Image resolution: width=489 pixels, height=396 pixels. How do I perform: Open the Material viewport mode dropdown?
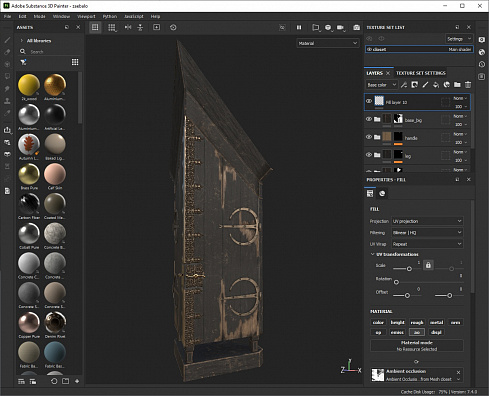pos(328,43)
